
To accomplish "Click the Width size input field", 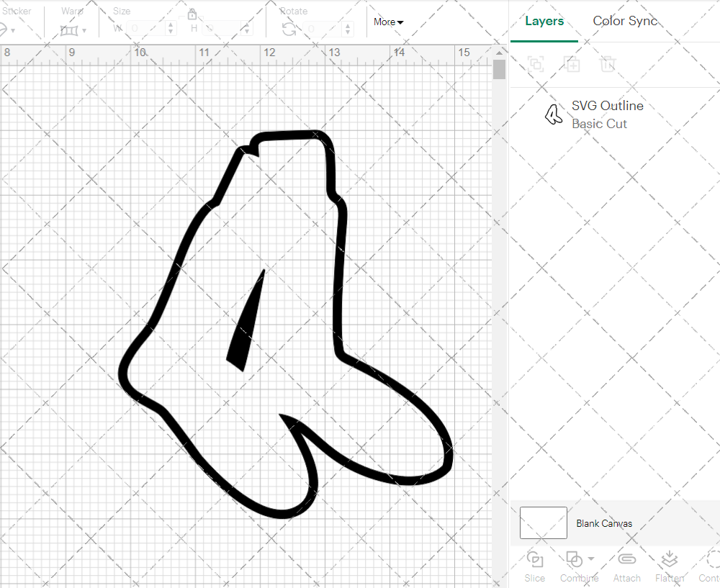I will pyautogui.click(x=146, y=29).
